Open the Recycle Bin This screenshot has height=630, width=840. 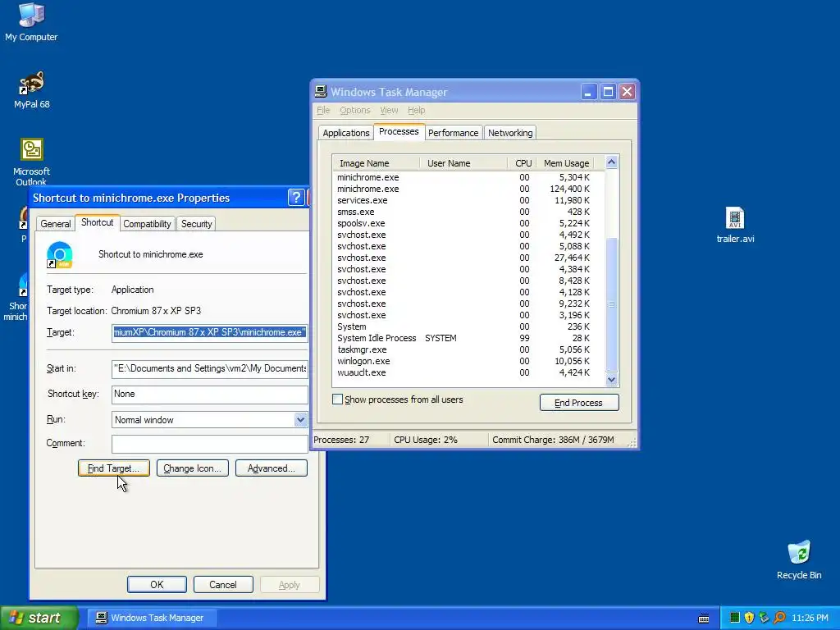tap(799, 559)
